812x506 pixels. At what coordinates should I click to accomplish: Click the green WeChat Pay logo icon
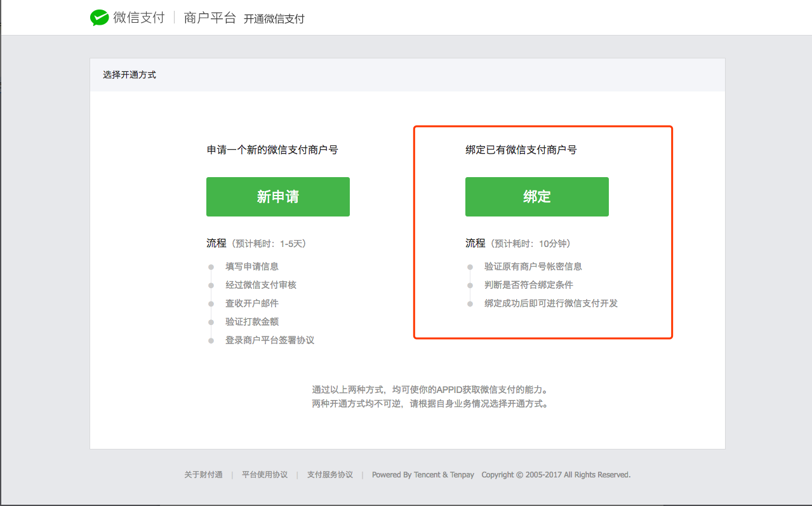[99, 18]
